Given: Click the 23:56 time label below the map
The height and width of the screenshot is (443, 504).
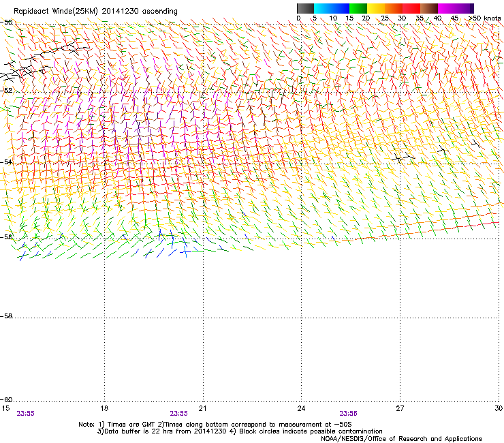Looking at the screenshot, I should (349, 414).
